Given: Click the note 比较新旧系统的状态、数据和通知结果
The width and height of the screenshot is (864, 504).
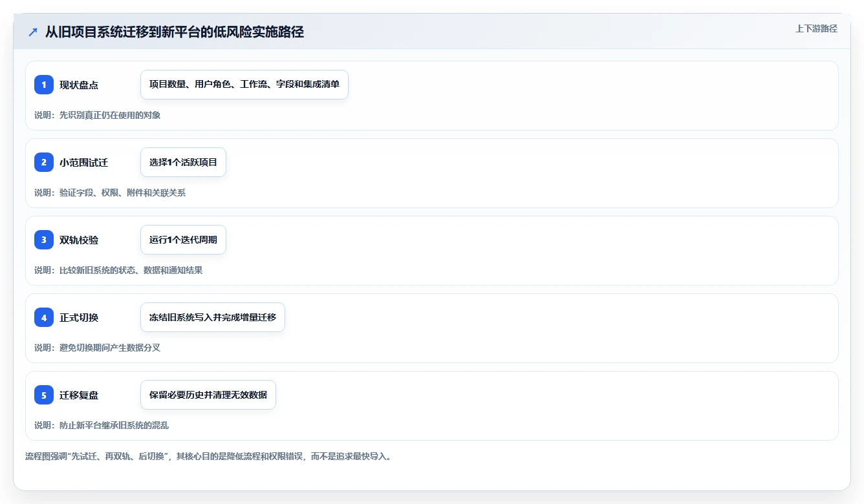Looking at the screenshot, I should point(118,270).
